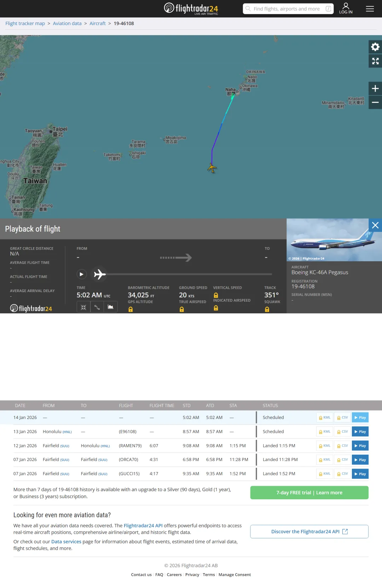The width and height of the screenshot is (382, 588).
Task: Open the Aircraft breadcrumb link
Action: click(98, 23)
